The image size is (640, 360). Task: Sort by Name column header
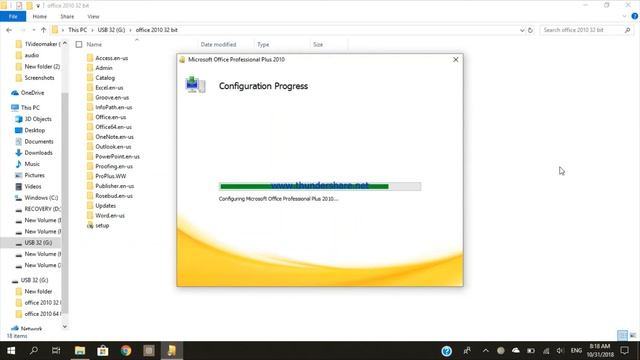pyautogui.click(x=94, y=44)
